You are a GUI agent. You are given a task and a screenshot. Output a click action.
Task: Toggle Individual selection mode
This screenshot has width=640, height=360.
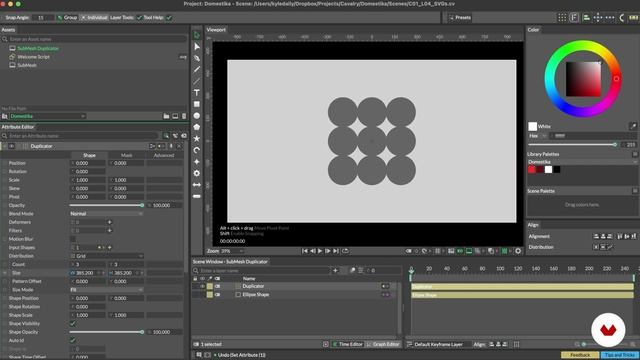coord(94,18)
